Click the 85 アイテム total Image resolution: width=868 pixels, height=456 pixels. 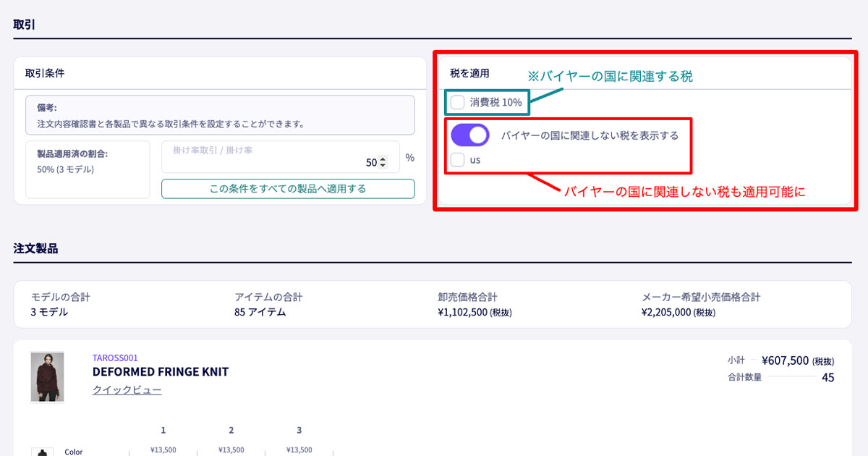(x=260, y=313)
